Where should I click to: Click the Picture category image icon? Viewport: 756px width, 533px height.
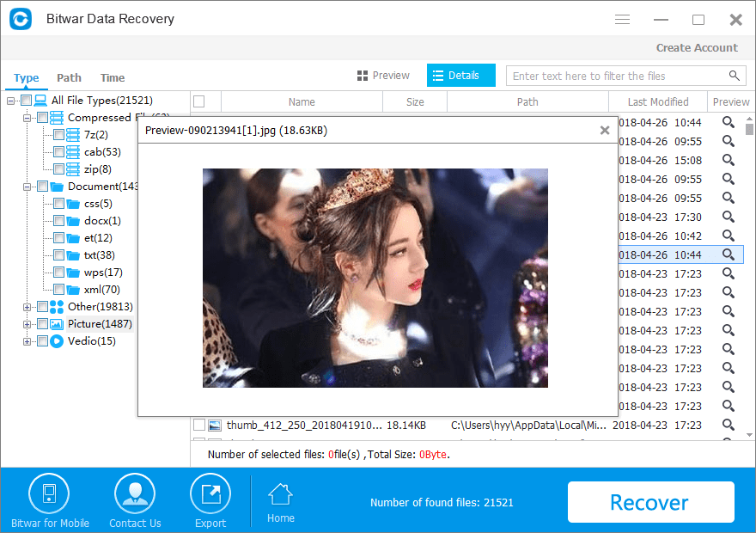coord(57,324)
